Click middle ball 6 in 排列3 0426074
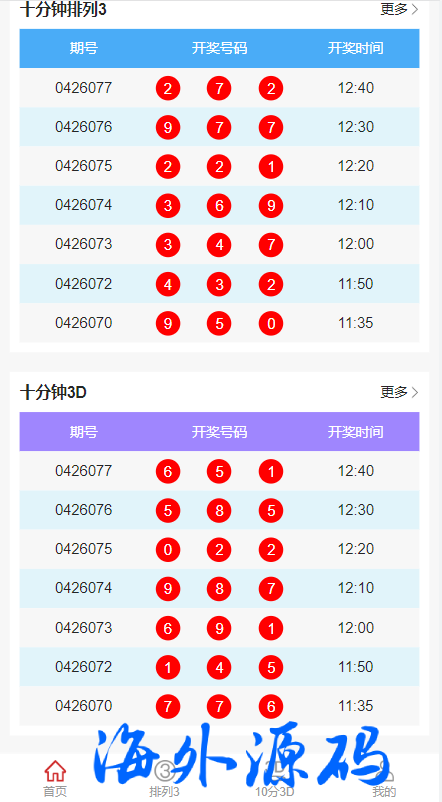The height and width of the screenshot is (802, 442). [x=219, y=206]
